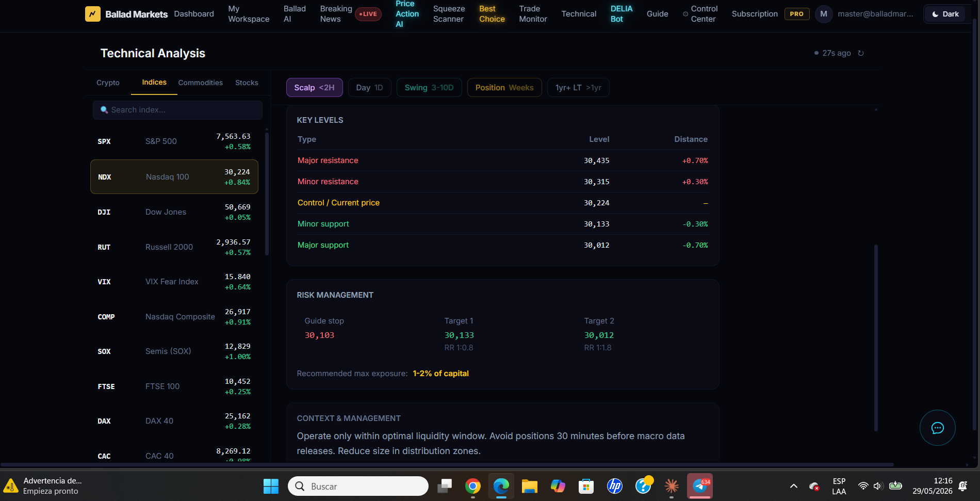Choose the Position Weeks timeframe
The image size is (980, 501).
point(504,88)
